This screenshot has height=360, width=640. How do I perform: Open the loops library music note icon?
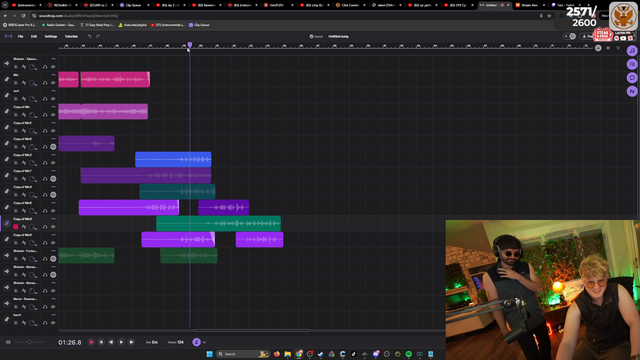(x=632, y=51)
